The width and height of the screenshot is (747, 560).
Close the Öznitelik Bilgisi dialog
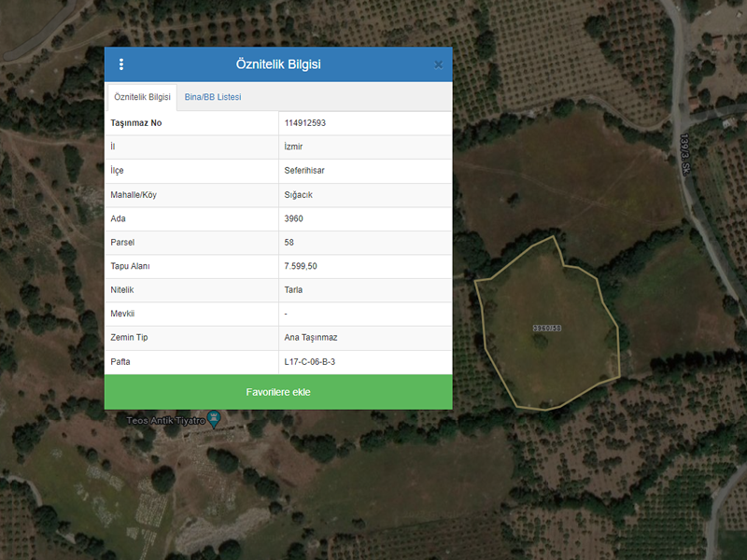point(438,64)
